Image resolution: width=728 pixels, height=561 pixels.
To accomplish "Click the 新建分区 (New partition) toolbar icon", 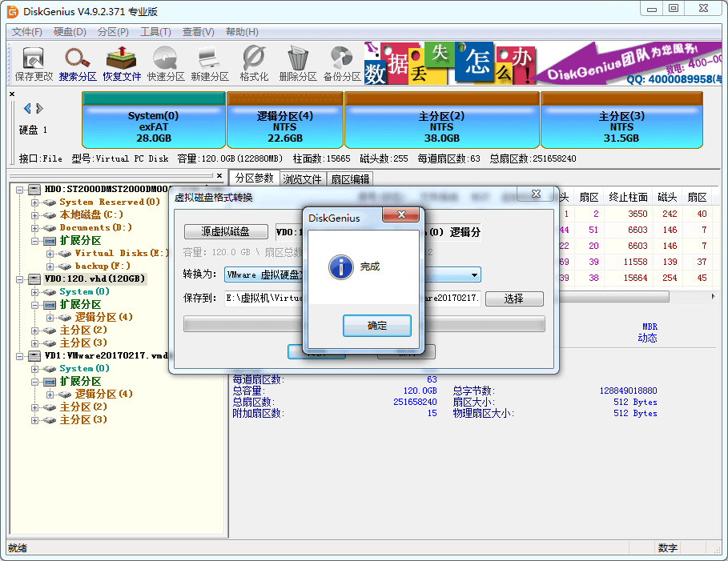I will [209, 63].
